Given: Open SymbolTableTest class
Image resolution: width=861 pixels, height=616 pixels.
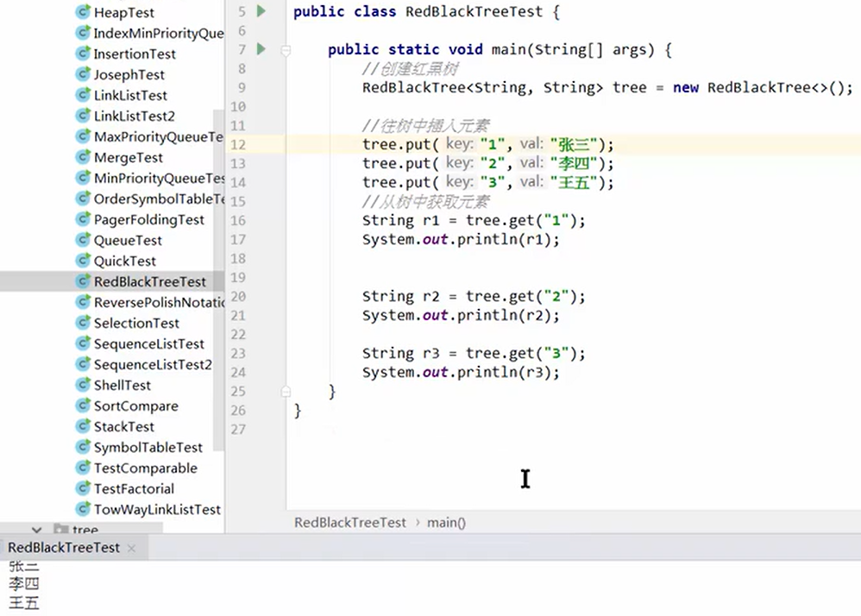Looking at the screenshot, I should 148,448.
